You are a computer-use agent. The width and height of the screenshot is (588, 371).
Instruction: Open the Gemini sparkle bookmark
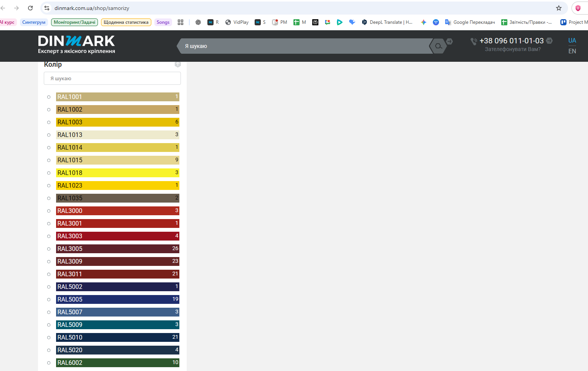[424, 22]
